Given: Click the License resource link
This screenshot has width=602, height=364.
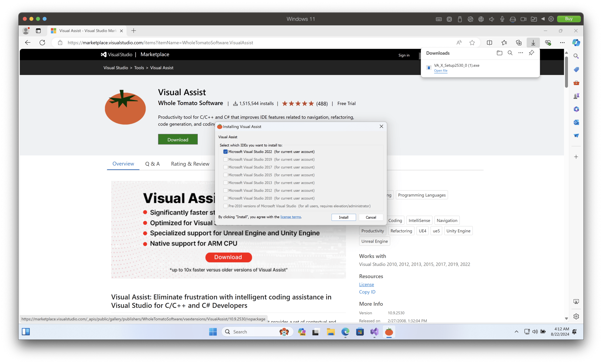Looking at the screenshot, I should click(x=366, y=284).
